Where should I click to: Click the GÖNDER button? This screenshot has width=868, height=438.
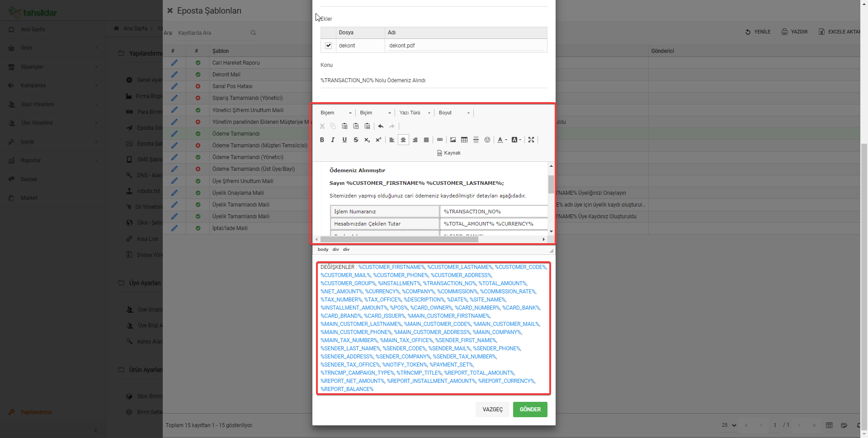pos(530,410)
